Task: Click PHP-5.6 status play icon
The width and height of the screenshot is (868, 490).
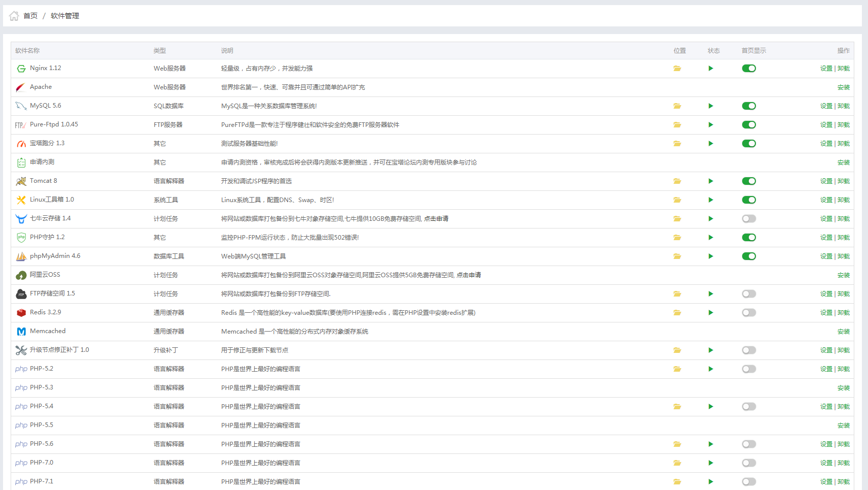Action: tap(711, 444)
